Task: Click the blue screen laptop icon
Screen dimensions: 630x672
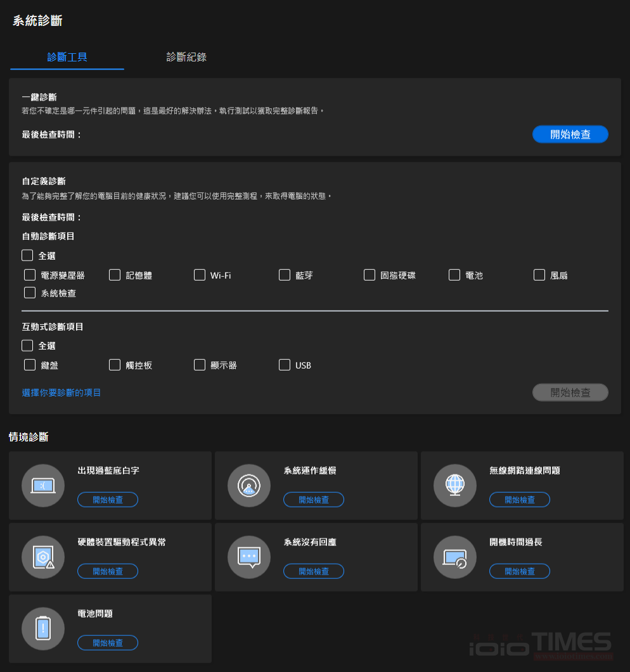Action: tap(43, 486)
